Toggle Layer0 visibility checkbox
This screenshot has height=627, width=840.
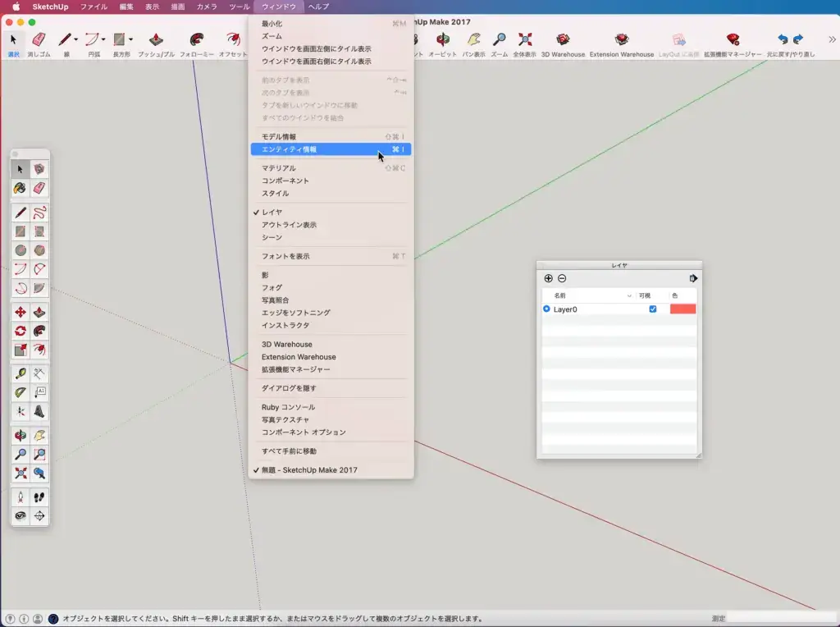pos(652,309)
